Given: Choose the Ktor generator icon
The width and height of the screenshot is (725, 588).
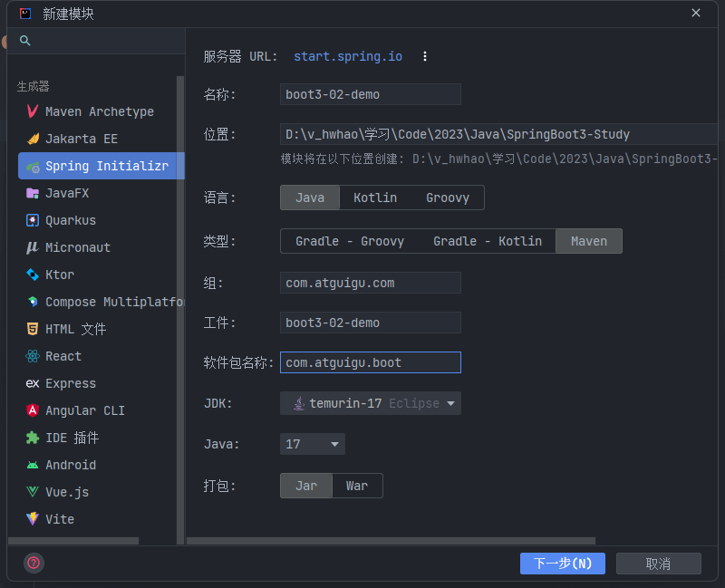Looking at the screenshot, I should pyautogui.click(x=33, y=275).
